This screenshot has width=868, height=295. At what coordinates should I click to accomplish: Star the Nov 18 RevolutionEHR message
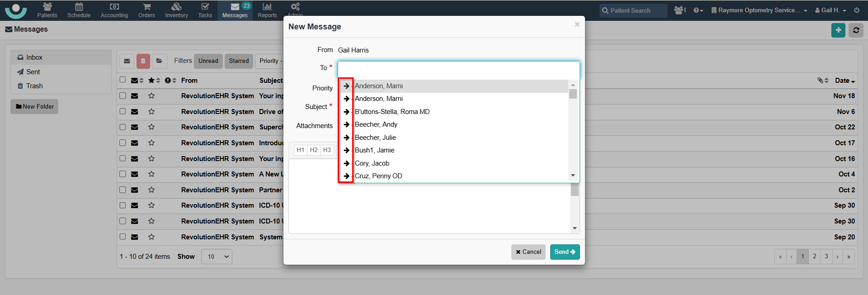[x=151, y=96]
